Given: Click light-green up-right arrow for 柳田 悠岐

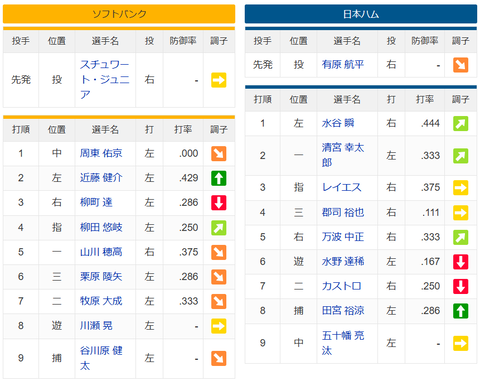Looking at the screenshot, I should pyautogui.click(x=219, y=228).
